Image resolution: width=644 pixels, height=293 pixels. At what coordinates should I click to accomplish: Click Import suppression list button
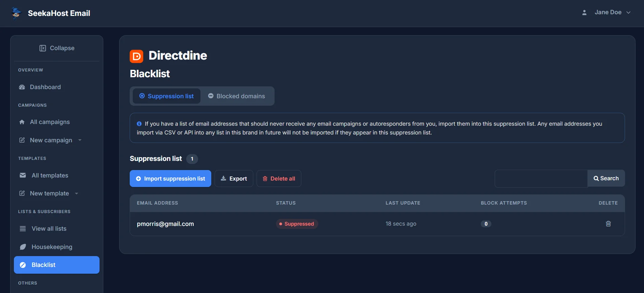(x=170, y=179)
